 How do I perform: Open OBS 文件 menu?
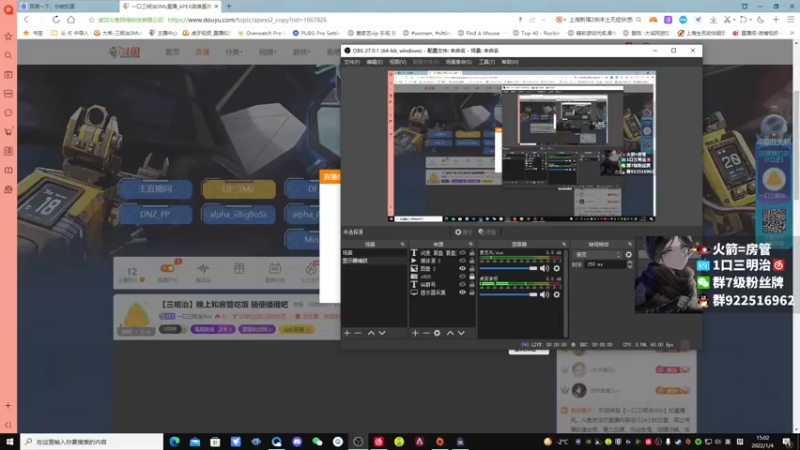click(x=352, y=62)
